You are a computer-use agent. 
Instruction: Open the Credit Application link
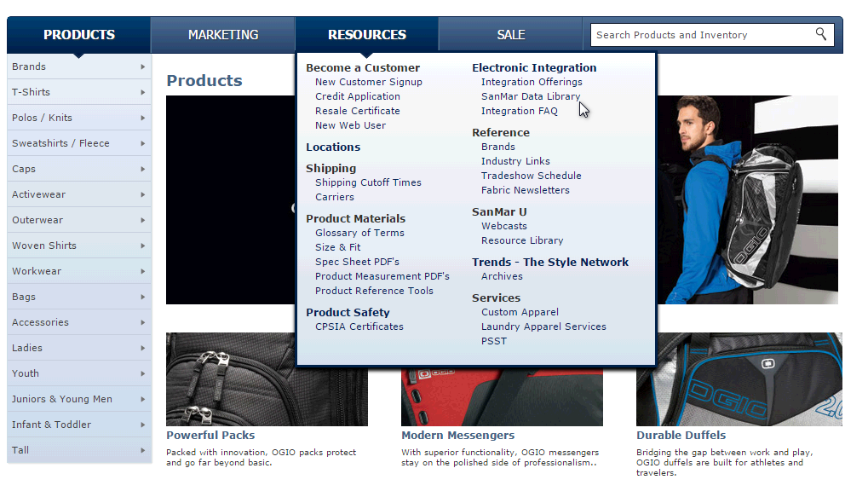coord(357,96)
